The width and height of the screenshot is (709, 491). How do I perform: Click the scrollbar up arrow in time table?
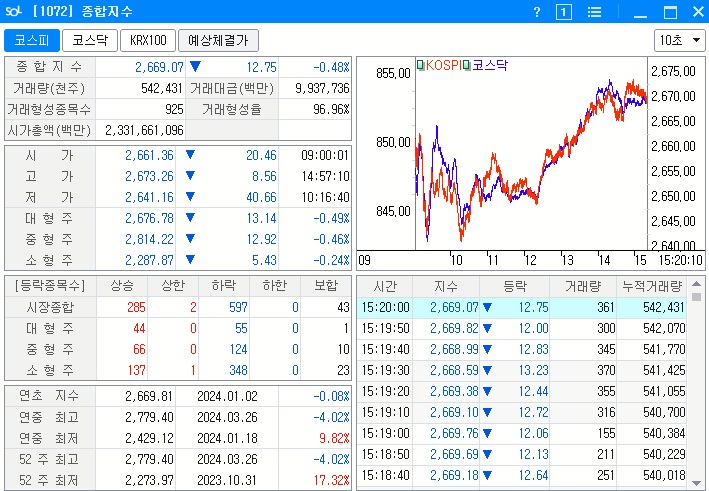[696, 284]
